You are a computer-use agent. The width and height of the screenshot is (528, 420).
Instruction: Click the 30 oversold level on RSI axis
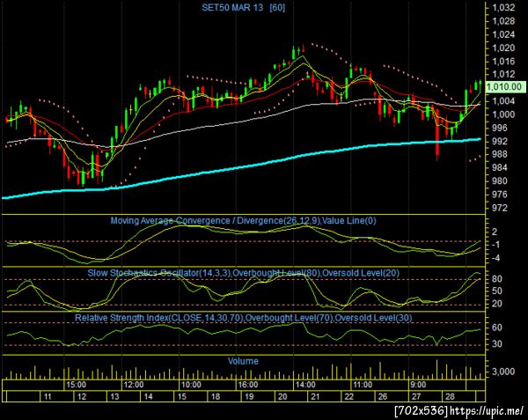pos(497,344)
